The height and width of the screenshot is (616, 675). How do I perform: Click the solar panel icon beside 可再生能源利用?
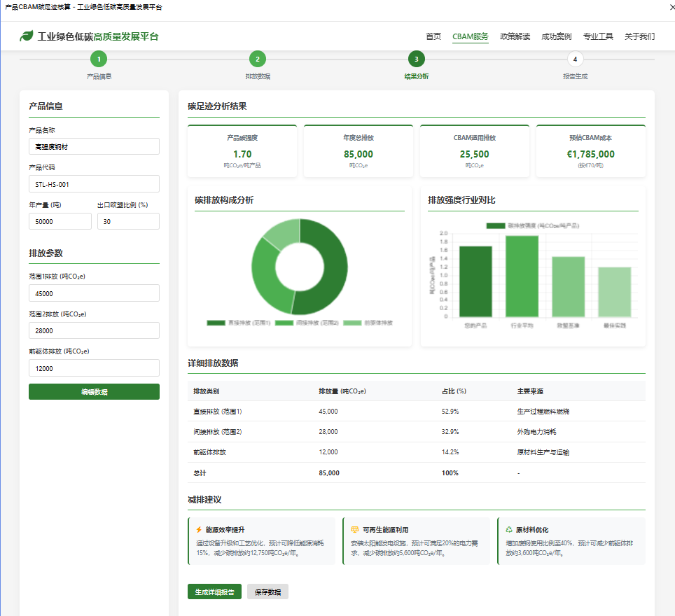[354, 530]
